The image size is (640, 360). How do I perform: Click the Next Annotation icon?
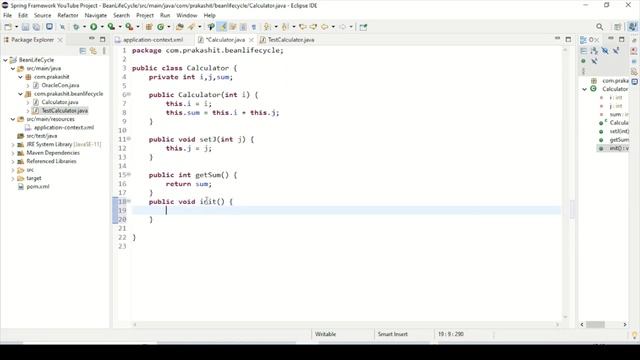267,27
